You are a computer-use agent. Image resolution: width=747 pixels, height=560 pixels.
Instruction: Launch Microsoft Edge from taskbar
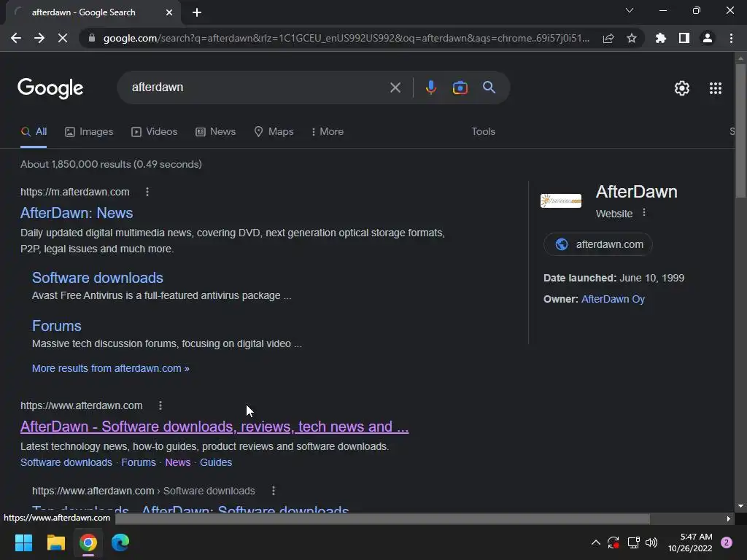(x=120, y=542)
